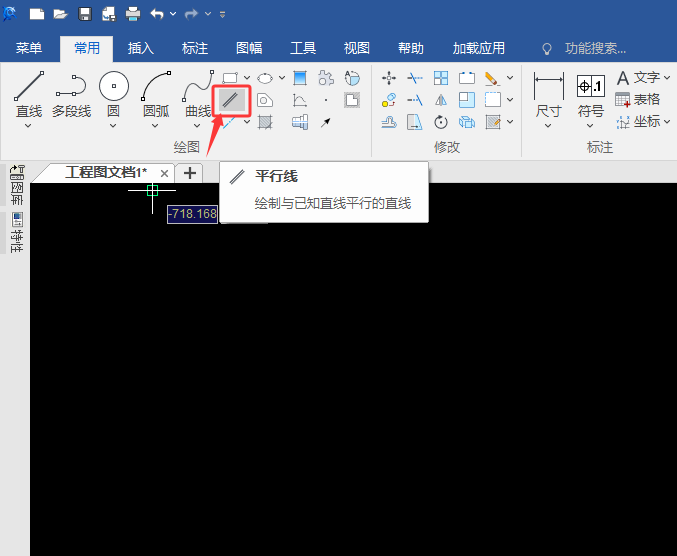
Task: Select the array grid tool
Action: [441, 78]
